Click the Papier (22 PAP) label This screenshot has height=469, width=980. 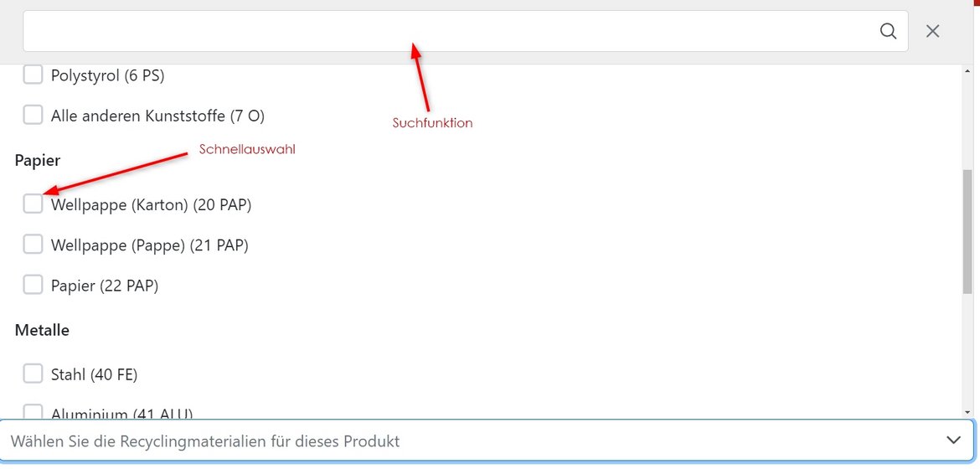click(105, 286)
